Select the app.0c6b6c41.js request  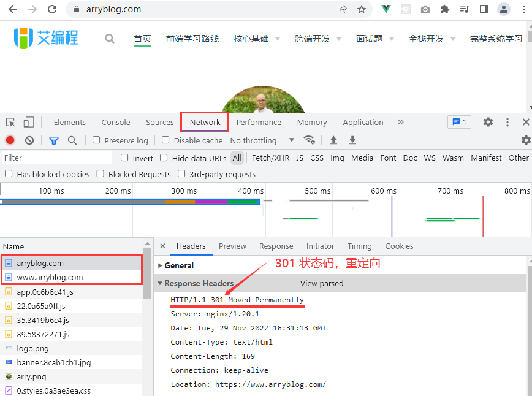pos(71,292)
